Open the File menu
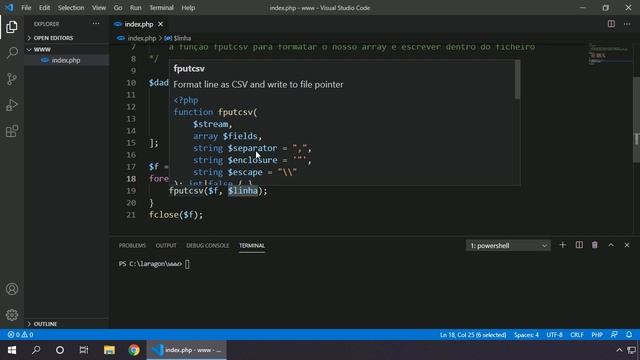The width and height of the screenshot is (640, 360). (26, 8)
